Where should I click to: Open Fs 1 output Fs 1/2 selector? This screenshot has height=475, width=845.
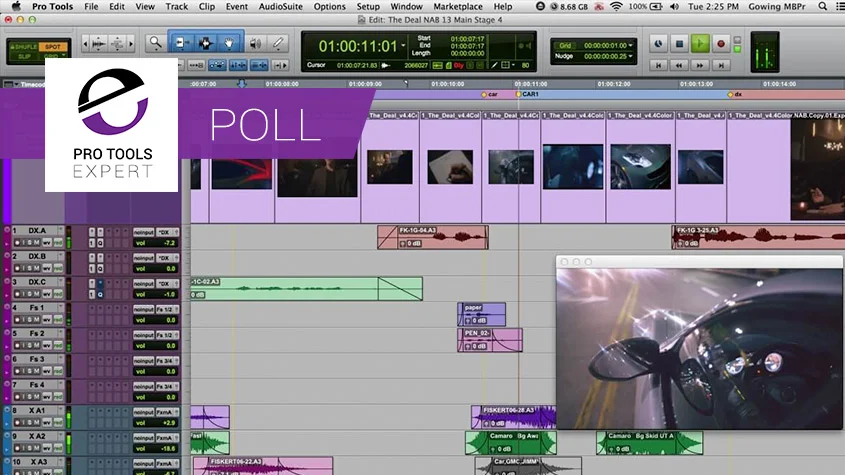(167, 309)
